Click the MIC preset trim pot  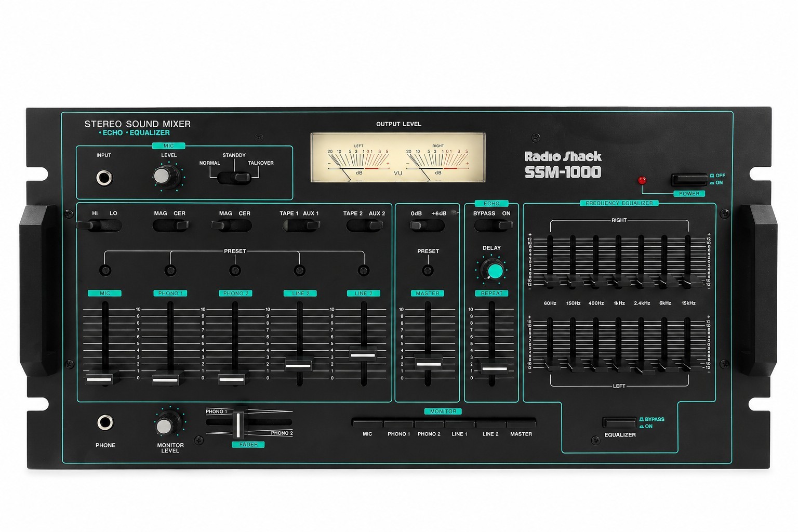105,270
